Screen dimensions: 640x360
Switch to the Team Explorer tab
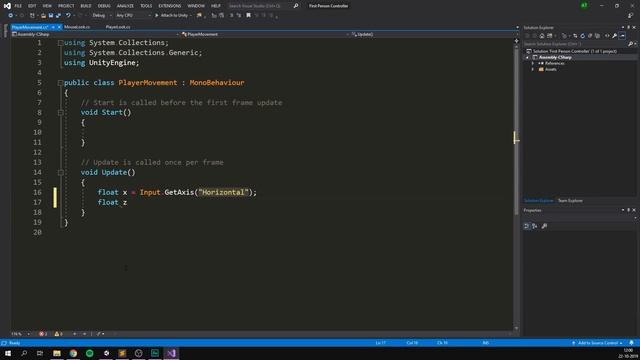pyautogui.click(x=570, y=201)
